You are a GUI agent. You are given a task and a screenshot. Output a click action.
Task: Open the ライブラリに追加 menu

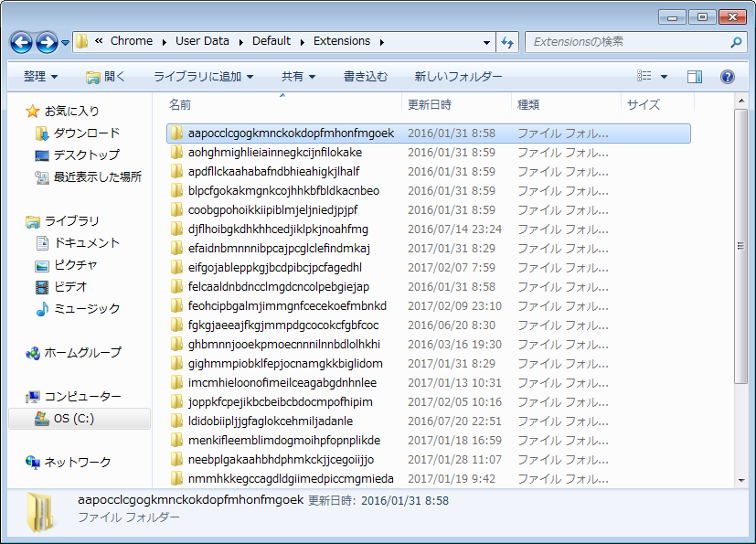click(203, 76)
